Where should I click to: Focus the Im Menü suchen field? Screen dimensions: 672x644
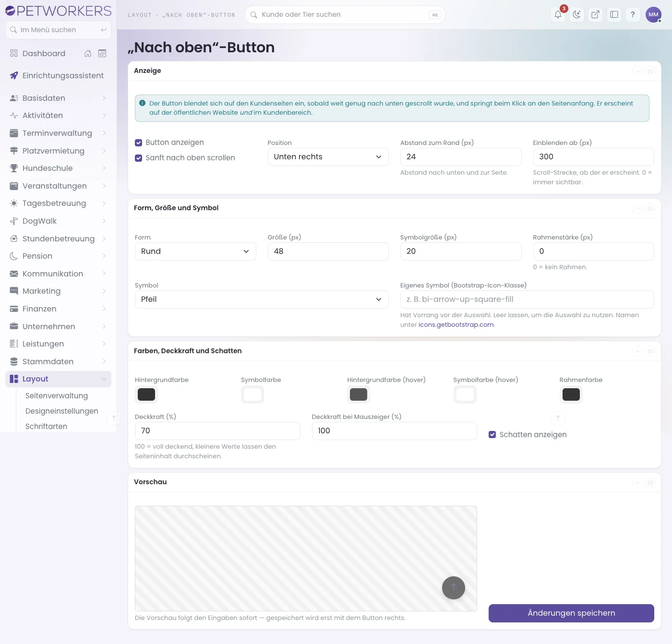(x=58, y=30)
